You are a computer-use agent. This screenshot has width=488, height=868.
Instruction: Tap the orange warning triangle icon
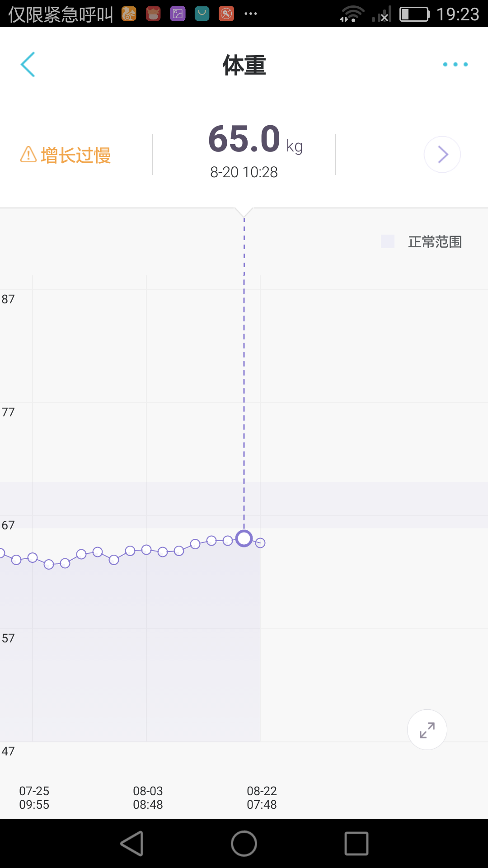click(x=28, y=155)
